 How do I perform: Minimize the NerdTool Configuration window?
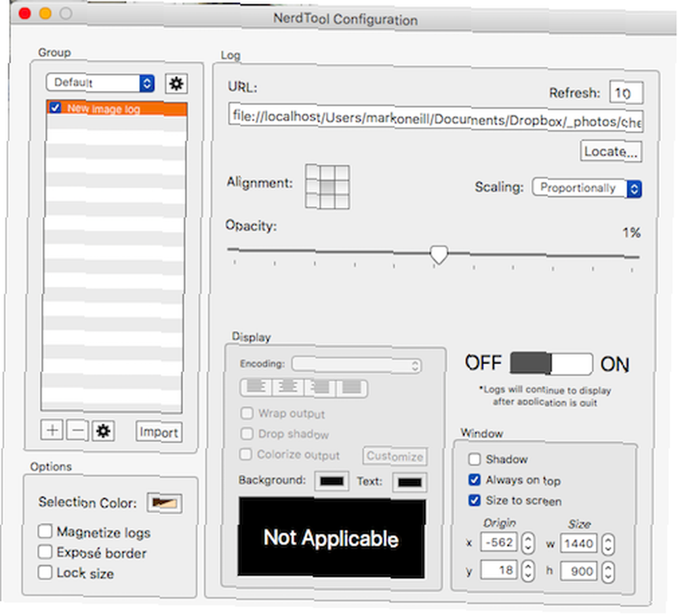click(x=45, y=14)
